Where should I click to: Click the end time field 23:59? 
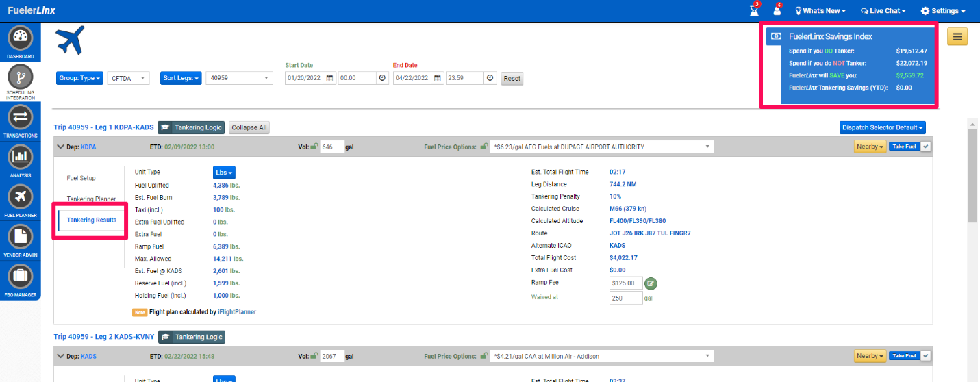(x=465, y=78)
